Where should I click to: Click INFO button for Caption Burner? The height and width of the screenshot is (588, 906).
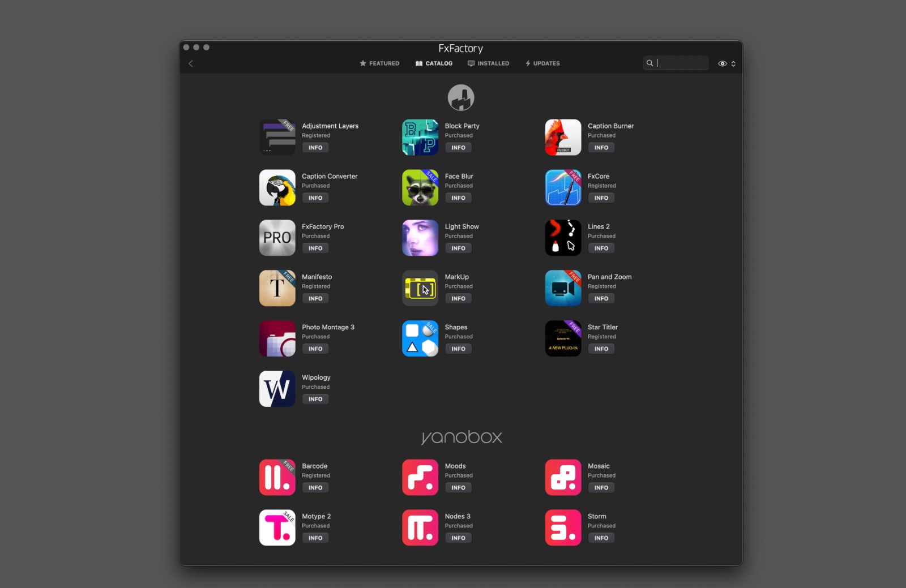click(601, 148)
